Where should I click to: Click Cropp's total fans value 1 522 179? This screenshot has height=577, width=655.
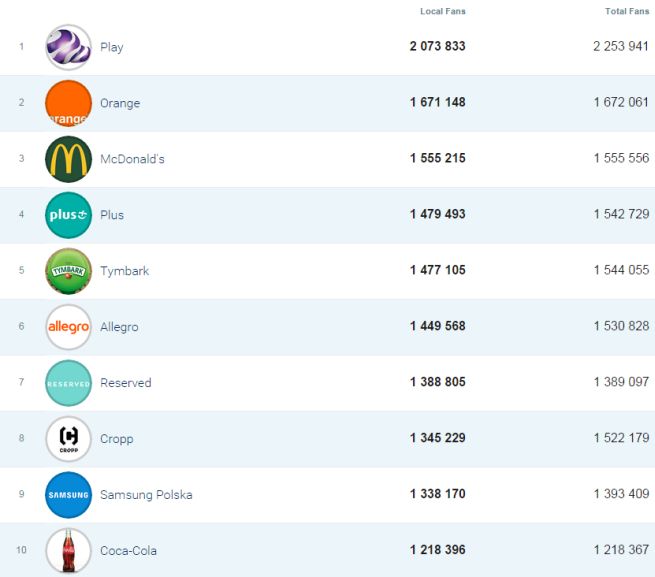click(x=620, y=439)
